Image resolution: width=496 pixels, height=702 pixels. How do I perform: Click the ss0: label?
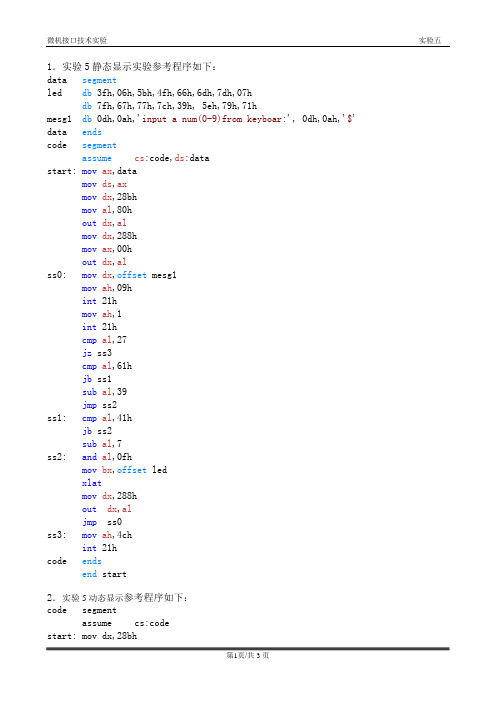tap(56, 275)
